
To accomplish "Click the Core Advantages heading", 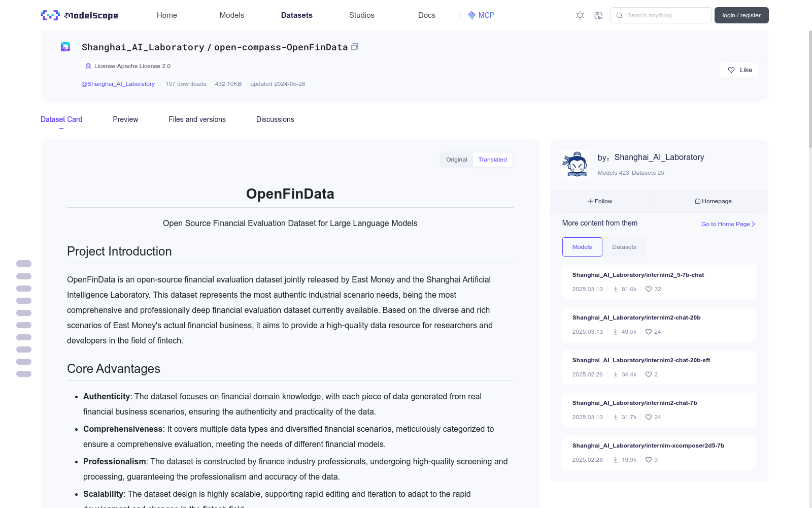I will (114, 369).
